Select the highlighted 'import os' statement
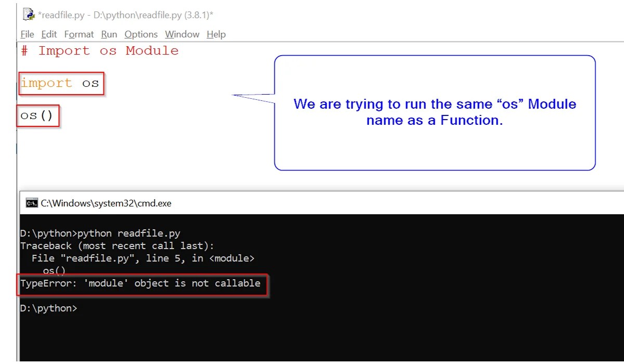The width and height of the screenshot is (624, 364). click(61, 83)
